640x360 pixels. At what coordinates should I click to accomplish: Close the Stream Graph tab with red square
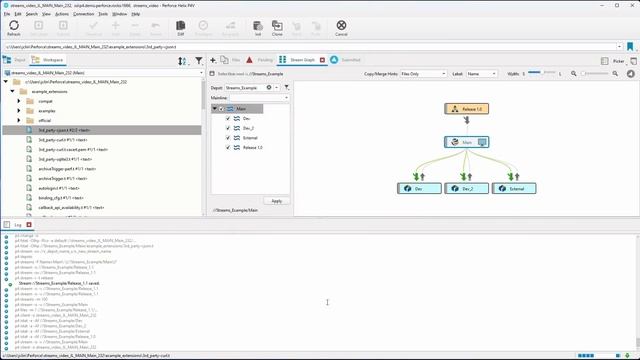pos(322,60)
